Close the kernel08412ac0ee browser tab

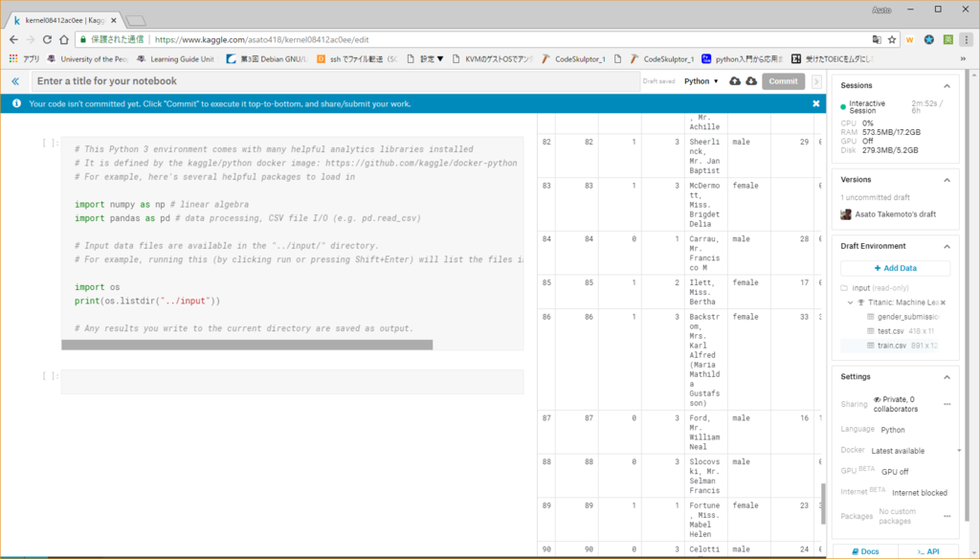114,20
